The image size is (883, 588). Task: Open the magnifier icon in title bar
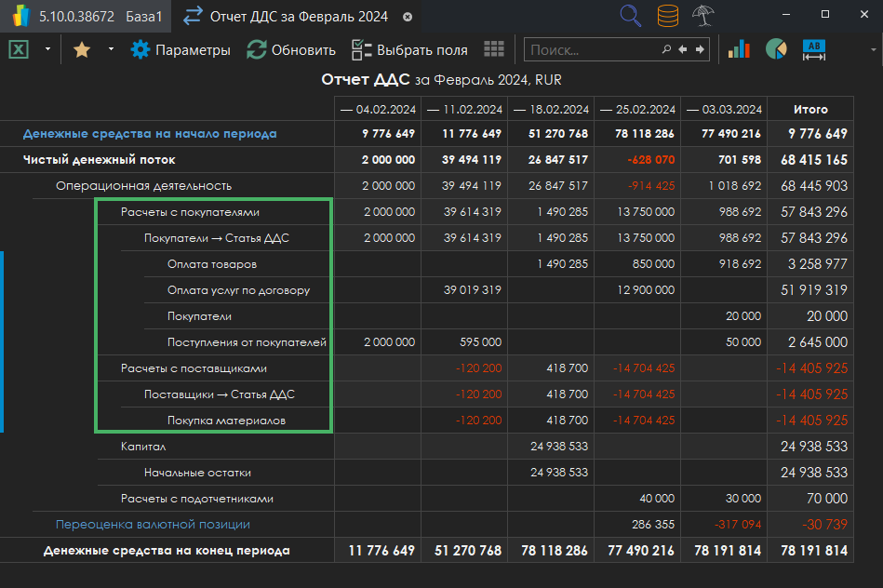(631, 16)
